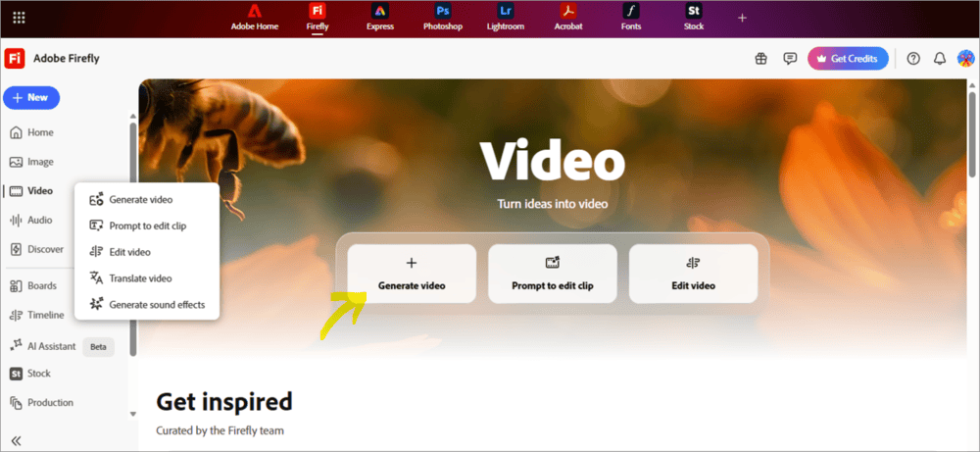Open the feedback chat icon
The height and width of the screenshot is (452, 980).
click(790, 59)
